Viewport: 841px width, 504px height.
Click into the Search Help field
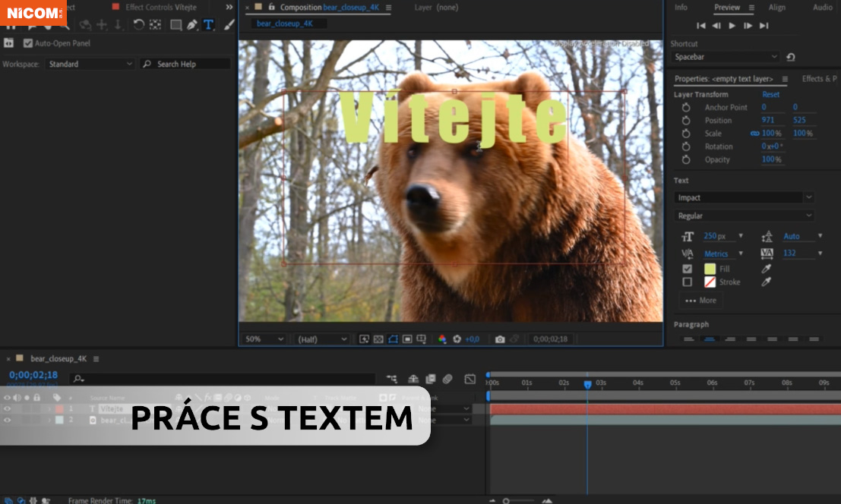pyautogui.click(x=185, y=64)
